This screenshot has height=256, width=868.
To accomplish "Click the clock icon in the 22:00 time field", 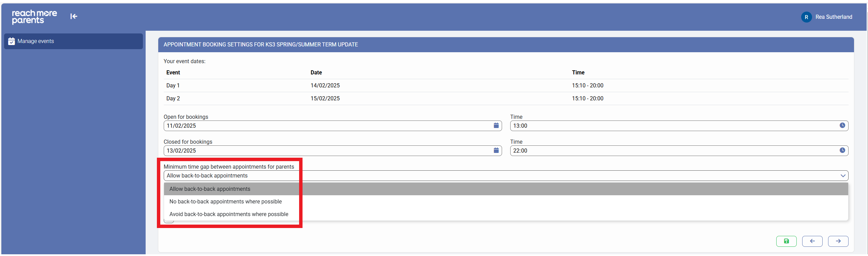I will pyautogui.click(x=842, y=151).
